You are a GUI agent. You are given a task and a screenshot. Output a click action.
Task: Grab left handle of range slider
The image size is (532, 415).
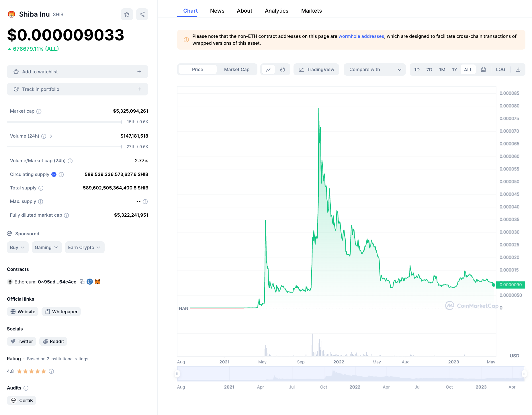point(177,374)
